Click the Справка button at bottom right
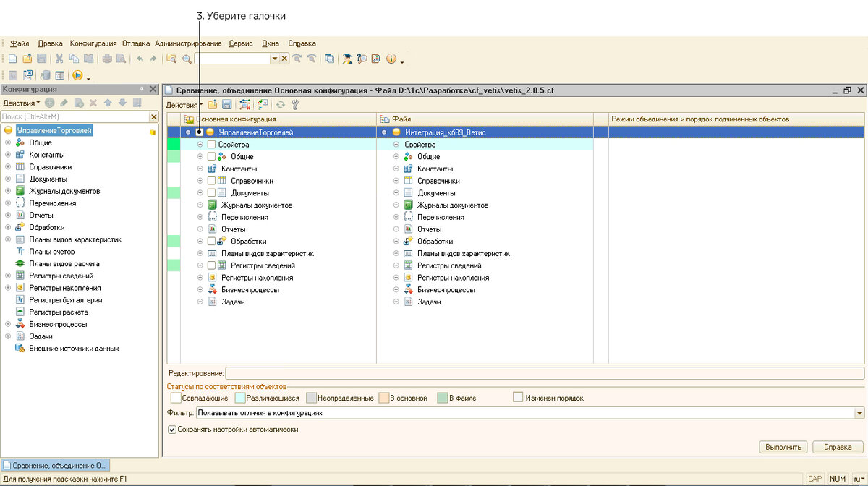The height and width of the screenshot is (486, 868). pyautogui.click(x=838, y=447)
